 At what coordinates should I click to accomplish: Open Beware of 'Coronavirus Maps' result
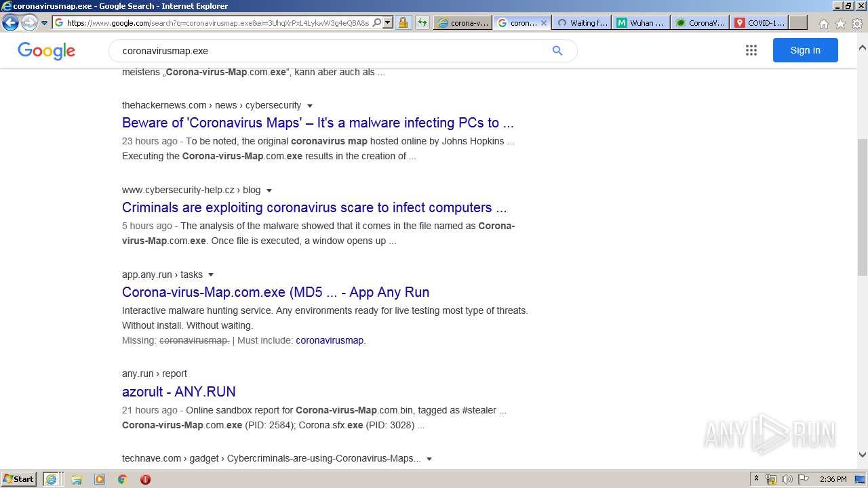[318, 123]
